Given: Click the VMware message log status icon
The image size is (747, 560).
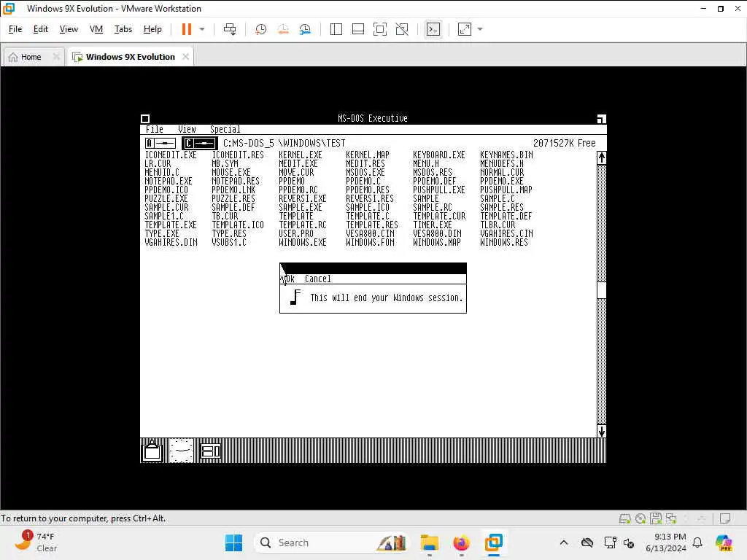Looking at the screenshot, I should point(725,518).
